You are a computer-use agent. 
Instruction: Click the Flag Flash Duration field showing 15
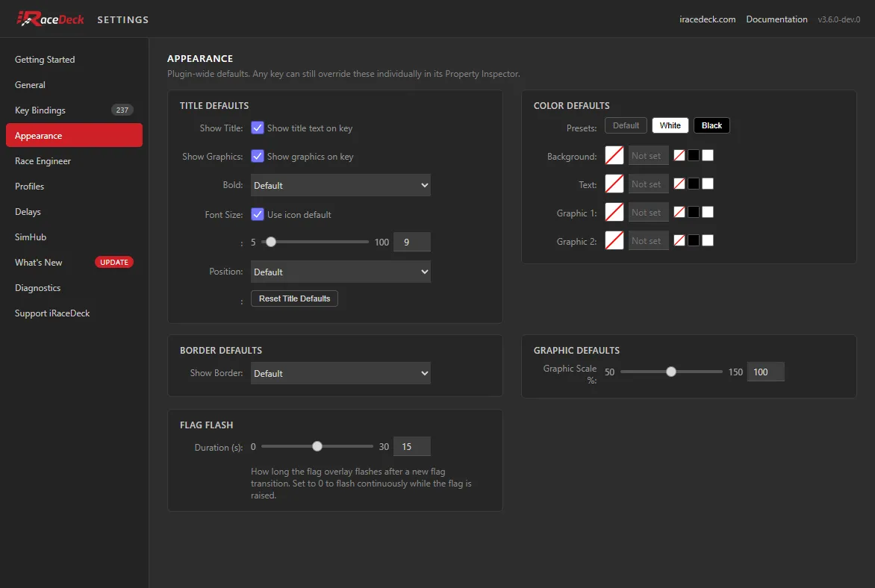(412, 446)
